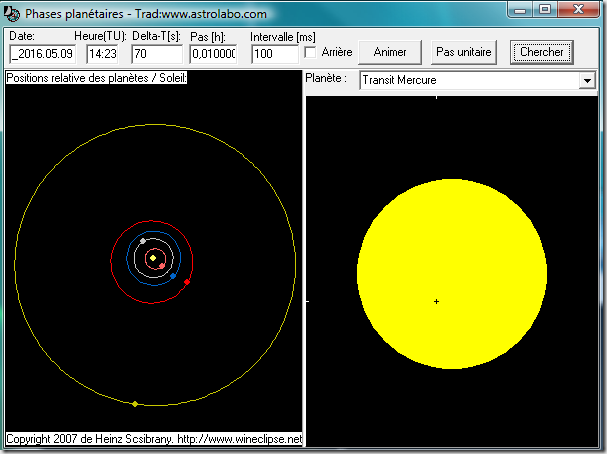The image size is (607, 454).
Task: Click the small cross marker on solar disc
Action: point(436,301)
